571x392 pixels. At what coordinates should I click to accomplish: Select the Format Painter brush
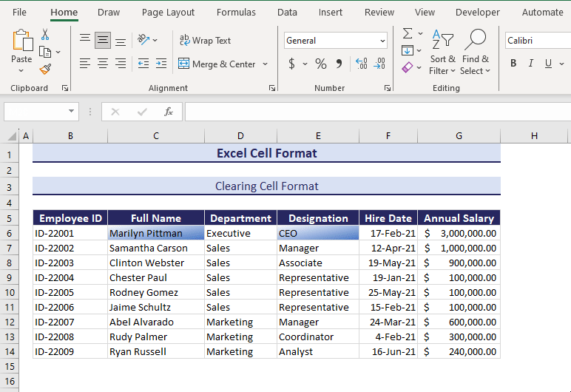coord(45,69)
